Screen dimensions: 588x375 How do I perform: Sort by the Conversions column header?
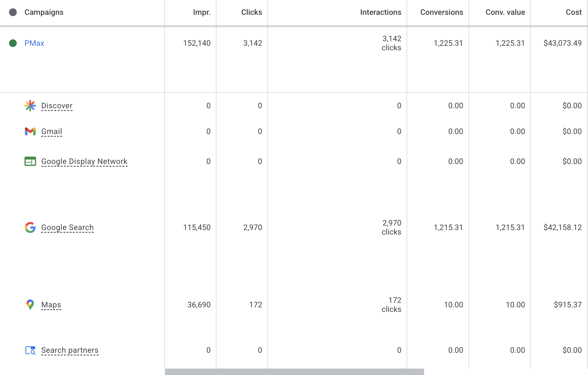(x=441, y=12)
